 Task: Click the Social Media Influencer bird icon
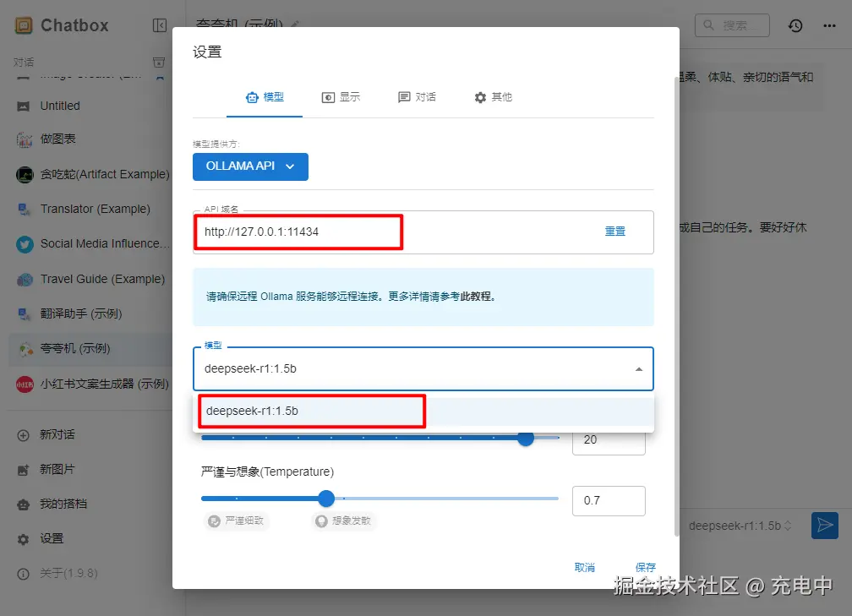point(25,244)
